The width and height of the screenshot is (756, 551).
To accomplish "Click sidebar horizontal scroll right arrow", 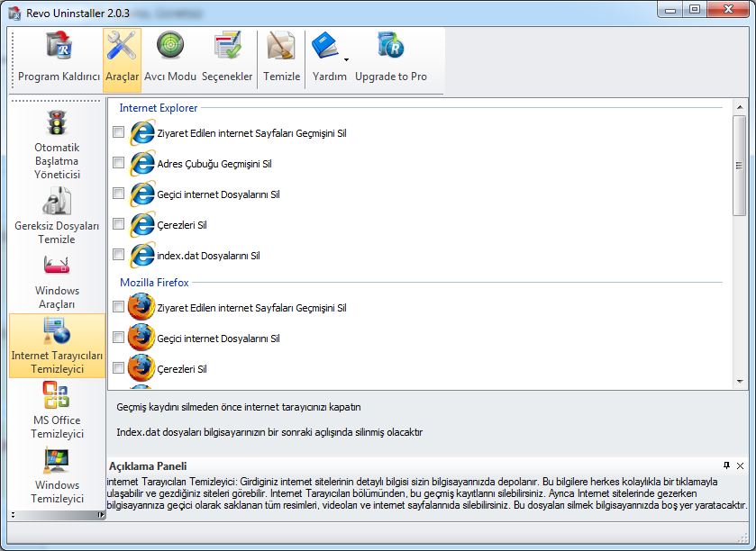I will point(100,515).
